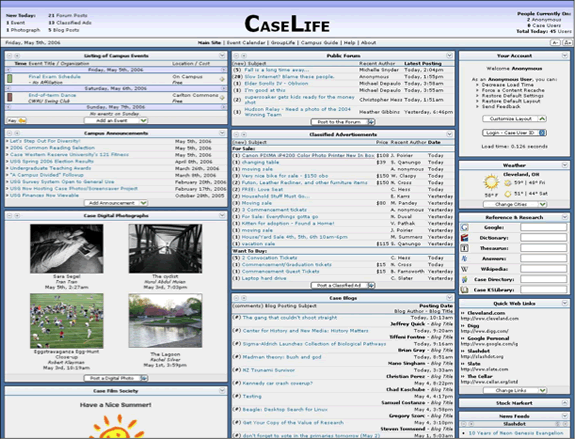Click the Answers icon
The image size is (575, 439).
click(464, 259)
